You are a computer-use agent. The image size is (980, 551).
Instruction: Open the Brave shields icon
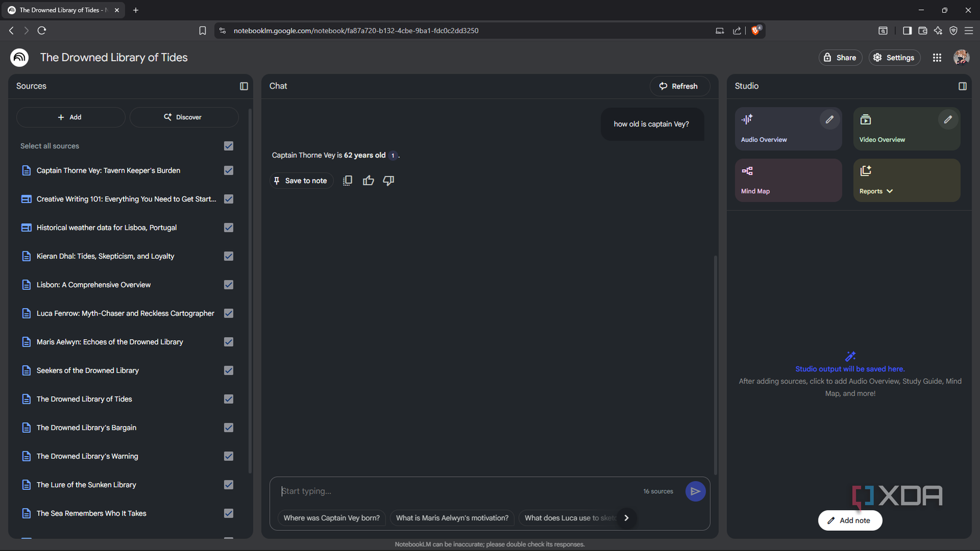(x=755, y=30)
